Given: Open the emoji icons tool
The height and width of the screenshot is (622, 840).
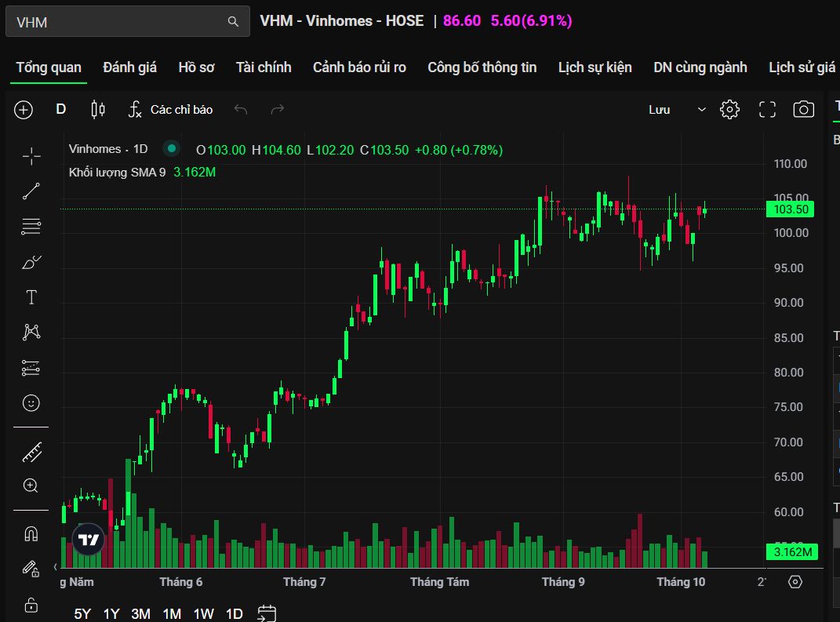Looking at the screenshot, I should 31,403.
